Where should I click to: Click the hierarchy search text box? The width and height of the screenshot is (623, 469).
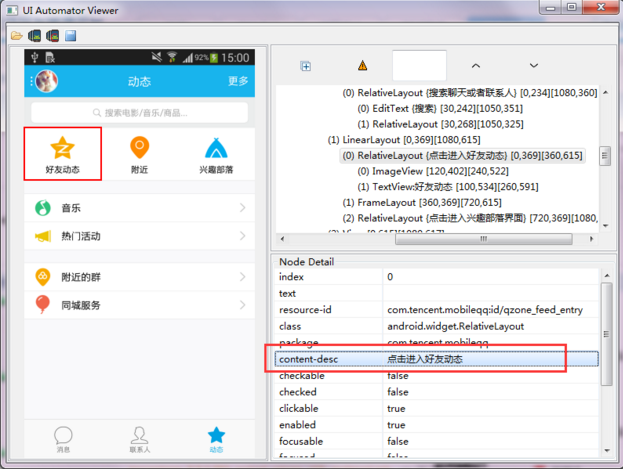tap(419, 65)
